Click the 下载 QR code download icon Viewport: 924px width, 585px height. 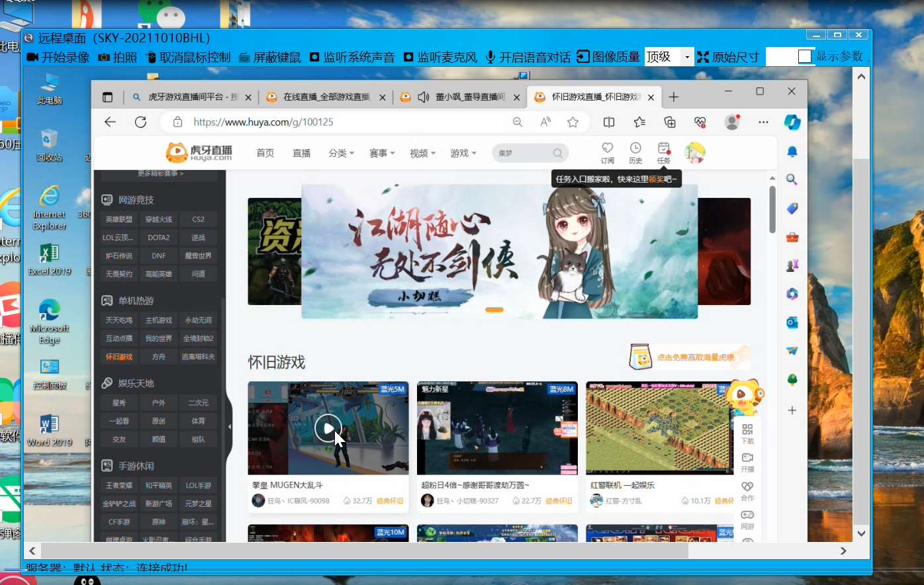pos(747,429)
